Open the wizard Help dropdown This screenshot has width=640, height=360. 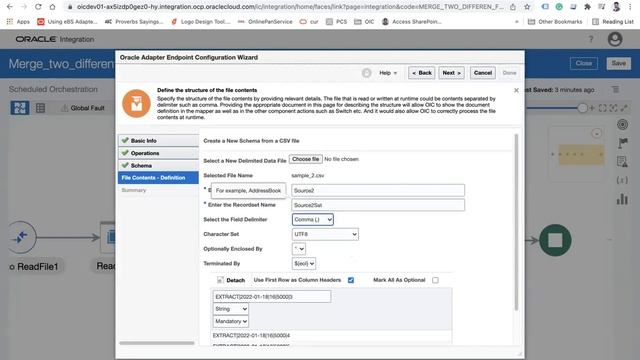[x=388, y=73]
